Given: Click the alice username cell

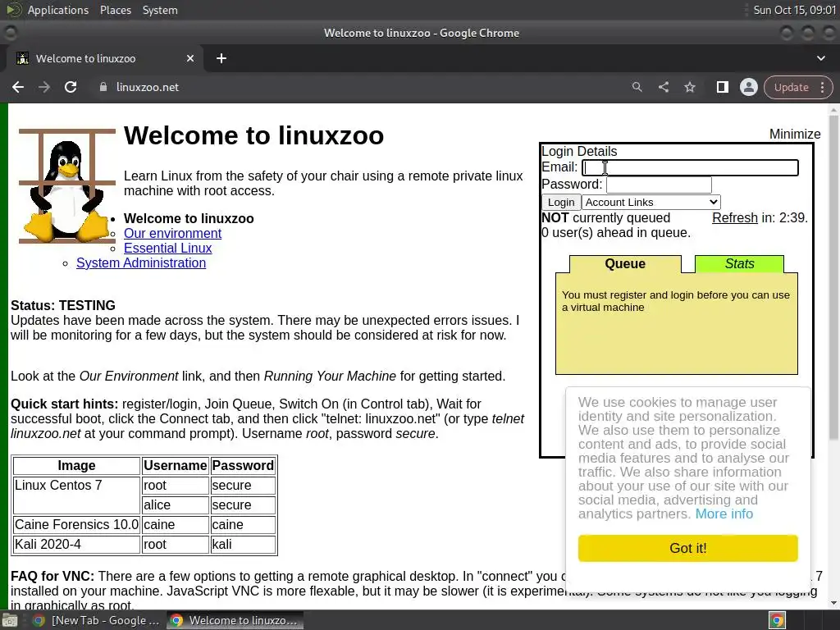Looking at the screenshot, I should (x=176, y=504).
